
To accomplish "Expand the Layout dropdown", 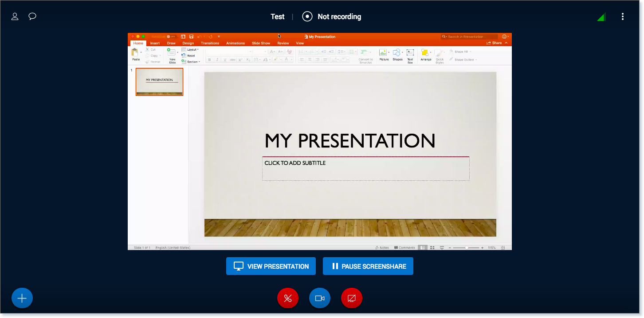I will point(191,50).
